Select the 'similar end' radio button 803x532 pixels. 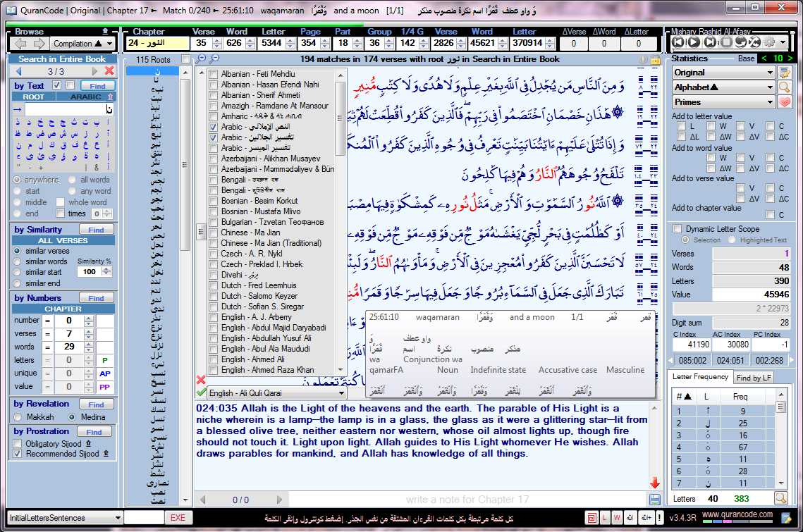[18, 283]
